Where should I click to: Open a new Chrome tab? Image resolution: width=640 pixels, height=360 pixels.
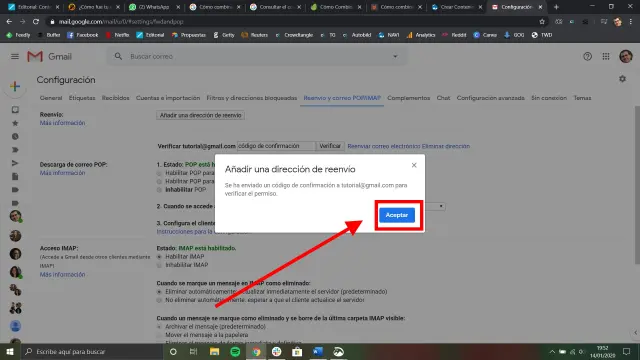tap(556, 7)
